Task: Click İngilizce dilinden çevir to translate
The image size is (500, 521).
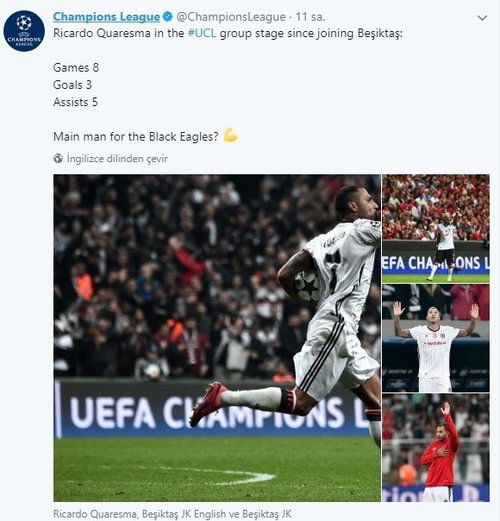Action: 117,158
